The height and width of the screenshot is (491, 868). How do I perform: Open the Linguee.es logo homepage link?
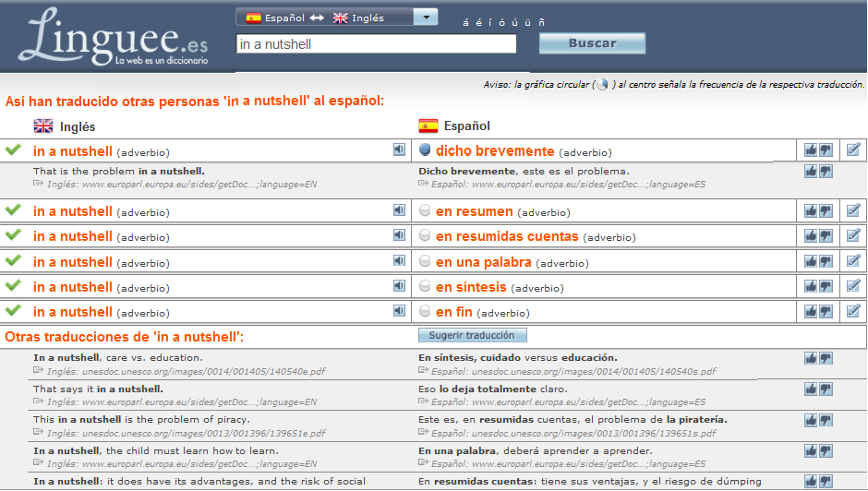point(114,37)
